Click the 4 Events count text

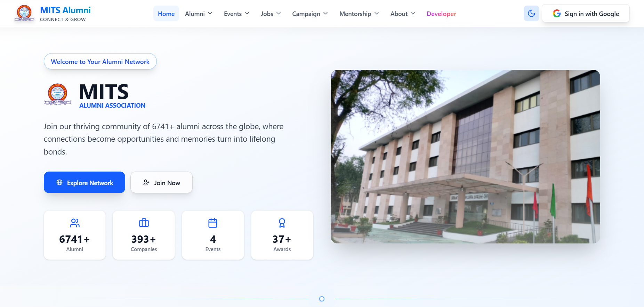point(213,239)
